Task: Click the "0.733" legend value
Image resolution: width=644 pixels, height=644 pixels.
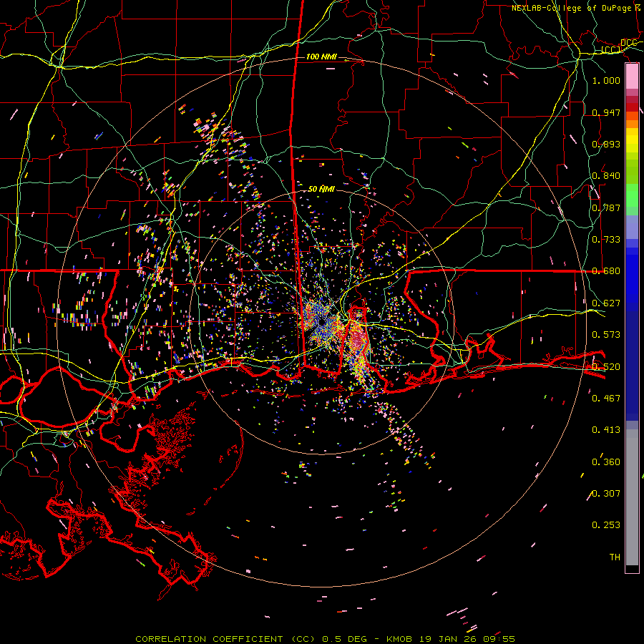Action: point(606,240)
